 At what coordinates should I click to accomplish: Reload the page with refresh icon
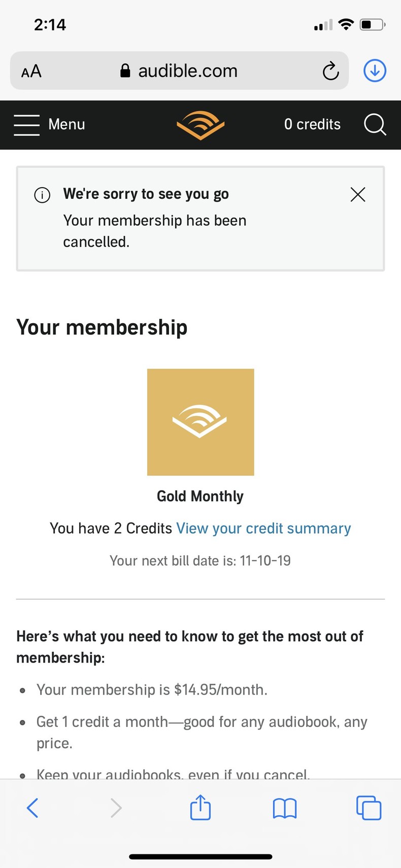(x=330, y=71)
